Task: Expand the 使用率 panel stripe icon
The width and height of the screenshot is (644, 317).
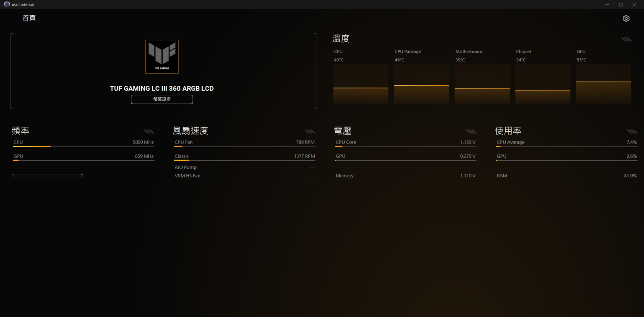Action: tap(632, 132)
